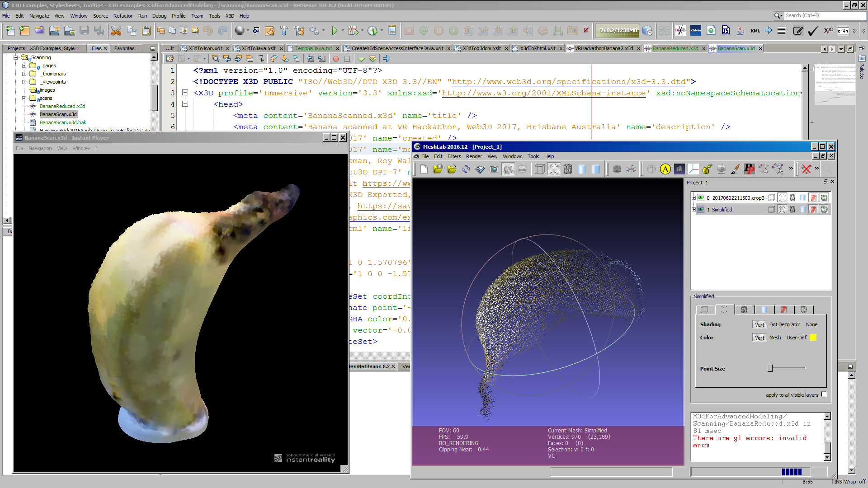Screen dimensions: 868x488
Task: Click the yellow User-Def color swatch
Action: (x=813, y=338)
